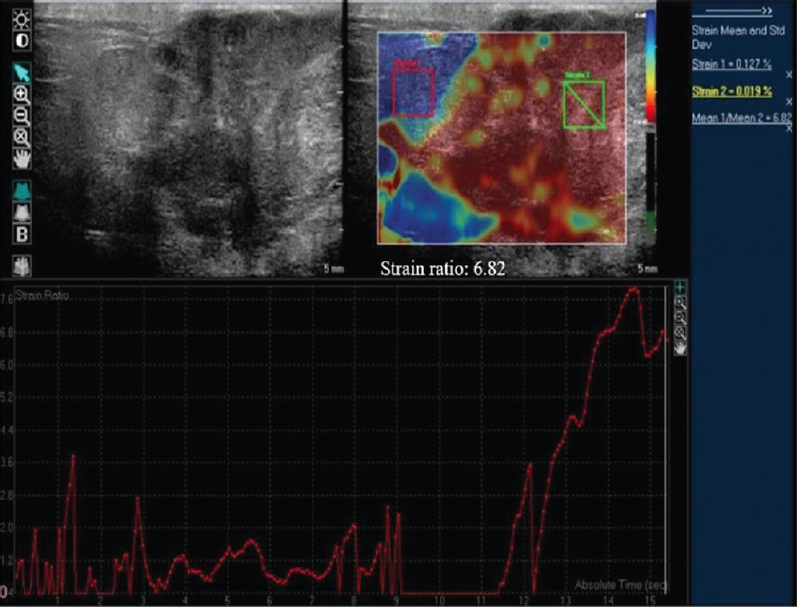Click the 'Strain ratio: 6.82' caption
Image resolution: width=797 pixels, height=607 pixels.
443,268
